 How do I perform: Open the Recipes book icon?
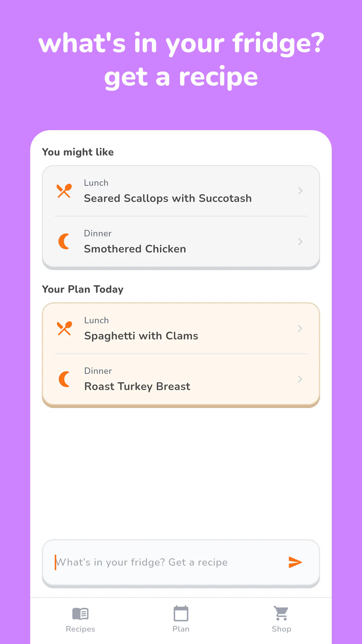click(x=80, y=614)
